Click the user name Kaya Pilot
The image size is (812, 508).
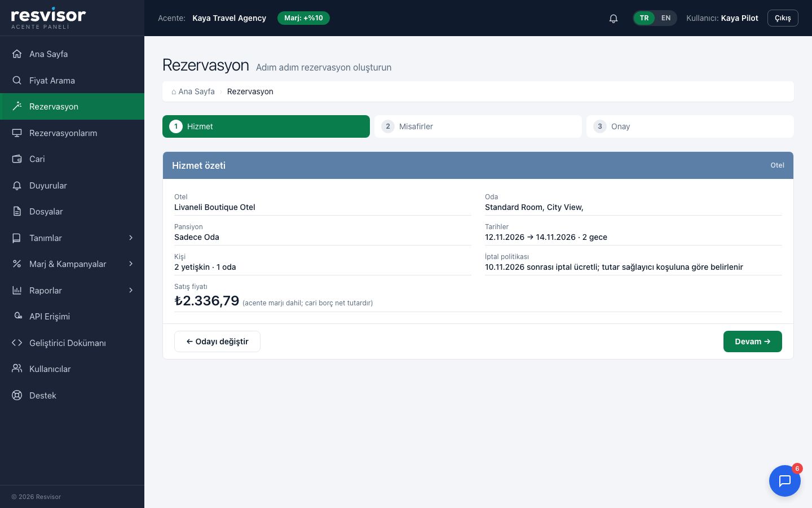(739, 18)
